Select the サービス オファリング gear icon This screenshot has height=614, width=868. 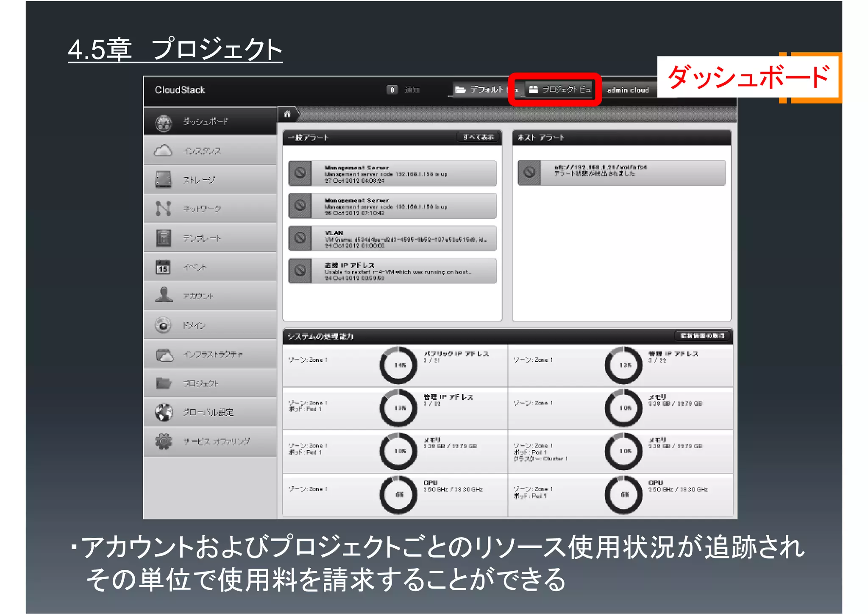pyautogui.click(x=164, y=441)
